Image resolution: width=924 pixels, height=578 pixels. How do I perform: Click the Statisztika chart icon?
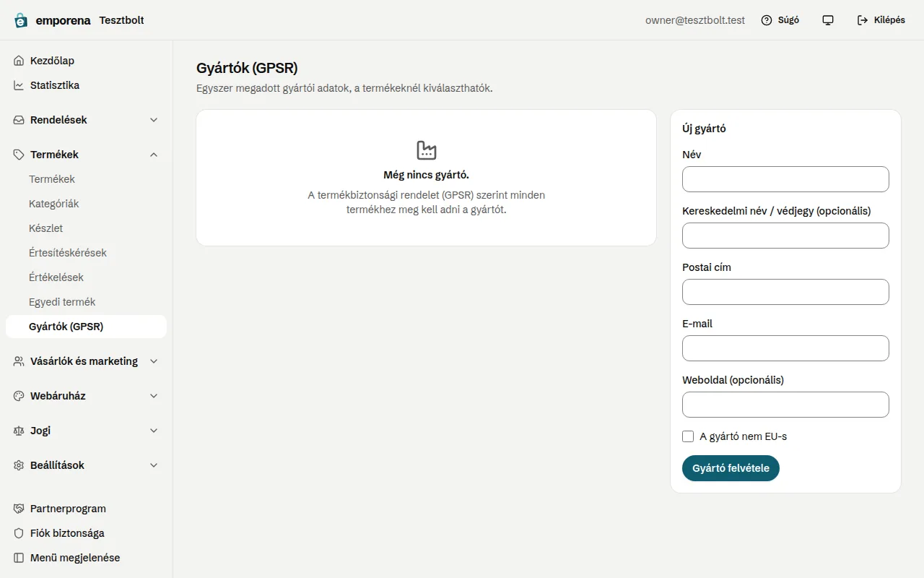pos(19,85)
